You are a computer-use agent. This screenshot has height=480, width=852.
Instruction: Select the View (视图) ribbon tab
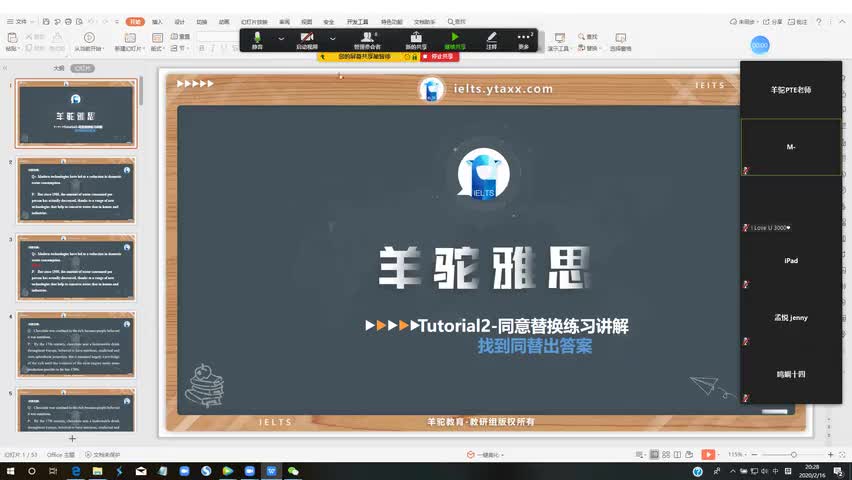click(x=306, y=22)
